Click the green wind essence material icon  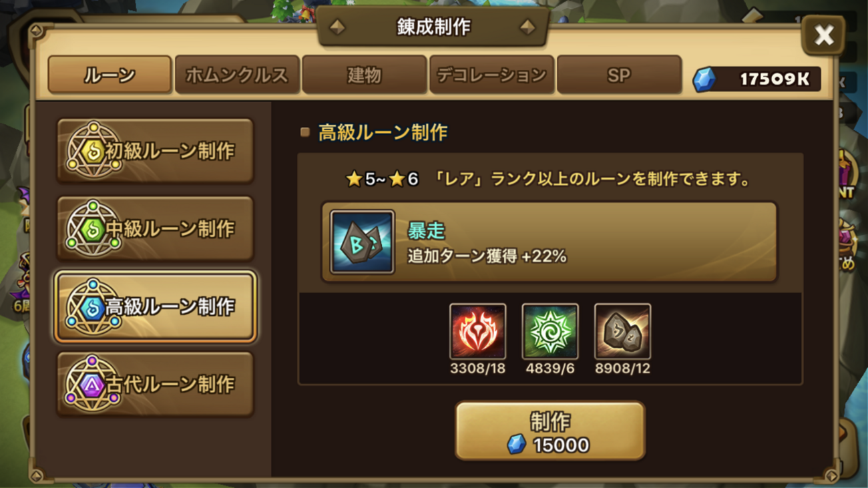[550, 331]
